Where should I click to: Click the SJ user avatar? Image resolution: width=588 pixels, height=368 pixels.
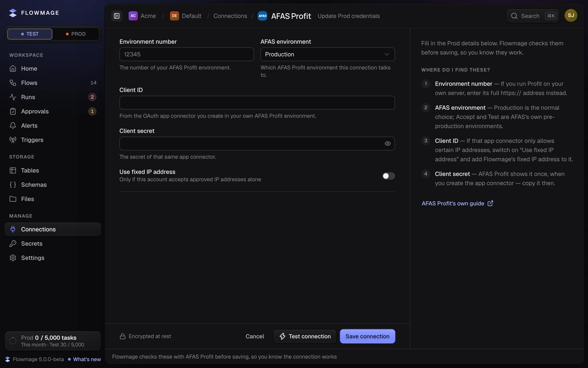click(x=571, y=16)
